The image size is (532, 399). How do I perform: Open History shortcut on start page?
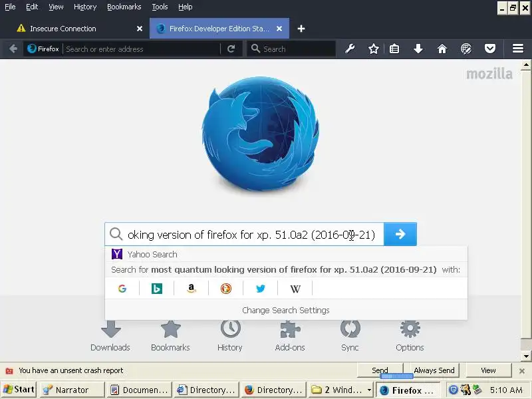230,336
